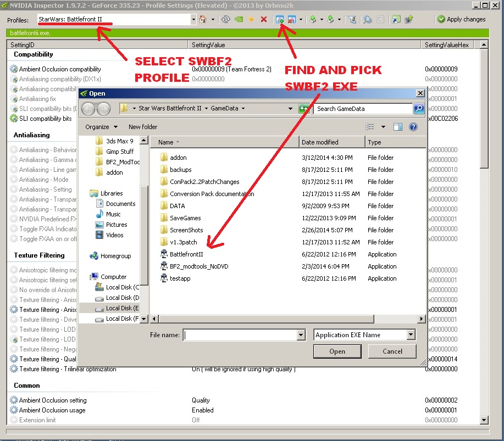Click scroll down arrow of settings list

pos(484,420)
